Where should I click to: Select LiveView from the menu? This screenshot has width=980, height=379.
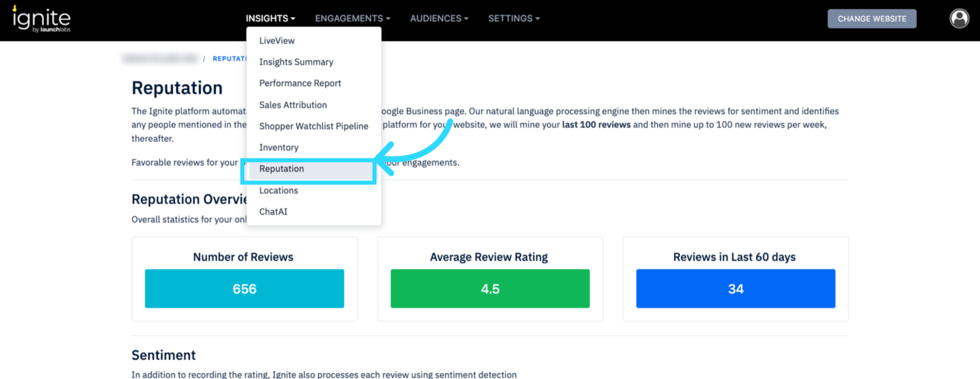pos(277,41)
